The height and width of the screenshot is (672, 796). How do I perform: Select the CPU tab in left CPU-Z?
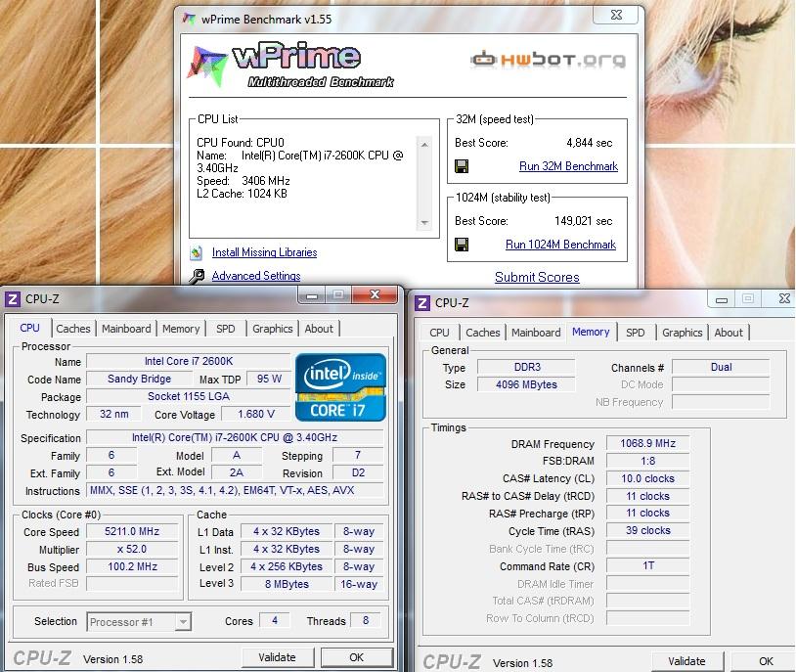click(x=29, y=328)
